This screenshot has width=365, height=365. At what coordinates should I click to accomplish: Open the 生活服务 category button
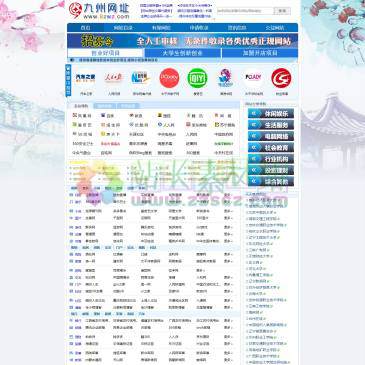pos(271,125)
